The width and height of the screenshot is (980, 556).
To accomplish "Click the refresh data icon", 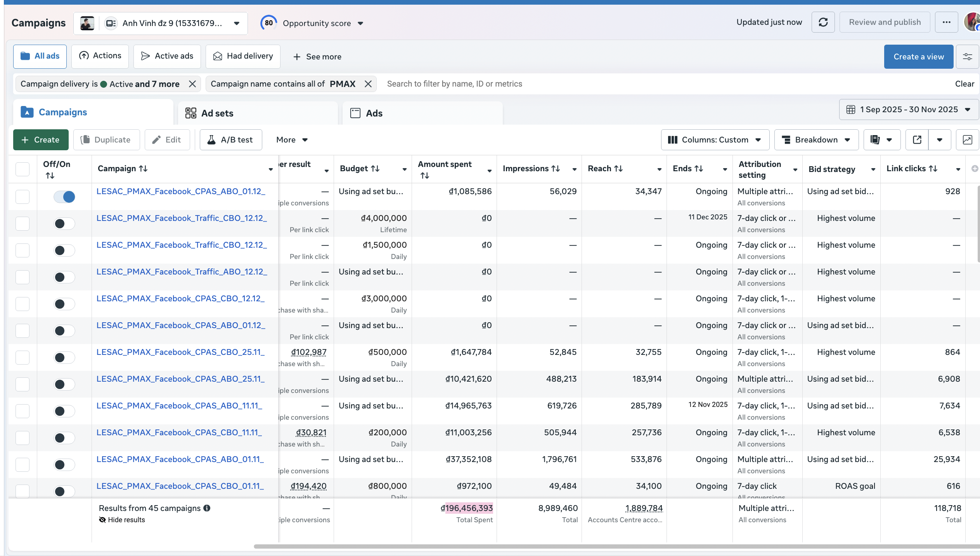I will [x=823, y=23].
